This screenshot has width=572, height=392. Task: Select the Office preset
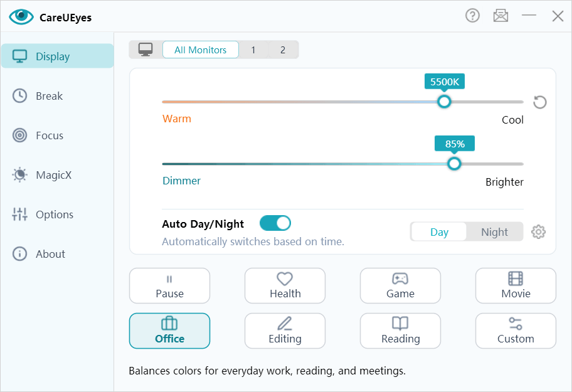pyautogui.click(x=169, y=331)
